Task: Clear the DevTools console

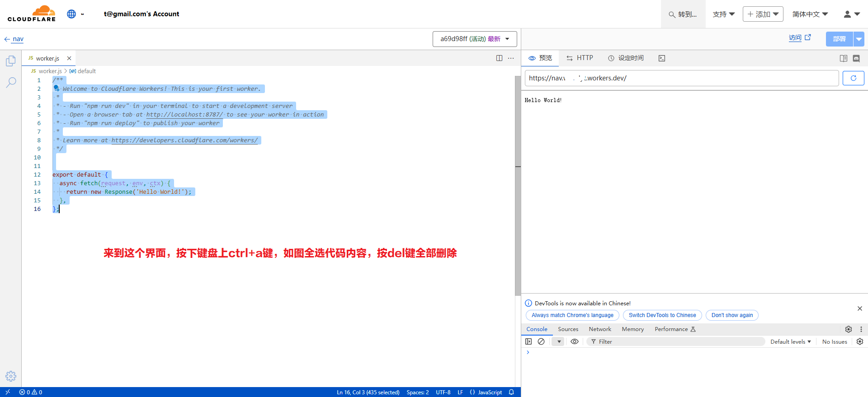Action: pyautogui.click(x=541, y=342)
